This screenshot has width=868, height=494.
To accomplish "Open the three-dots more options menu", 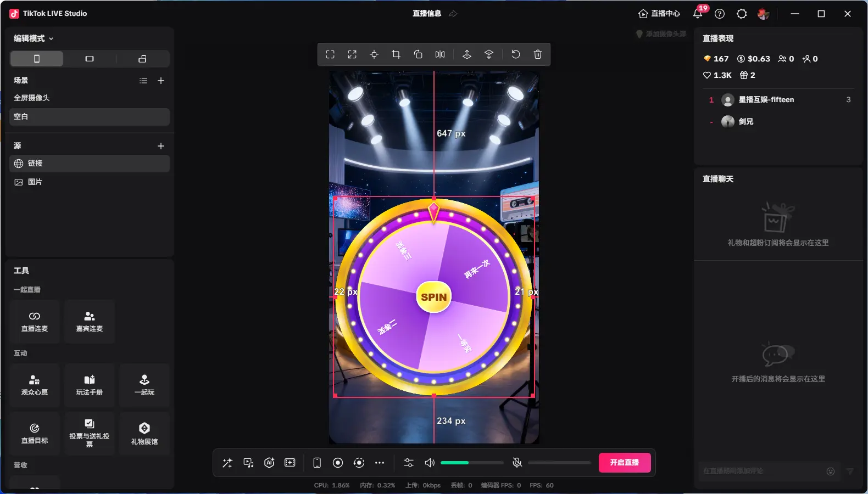I will 380,463.
